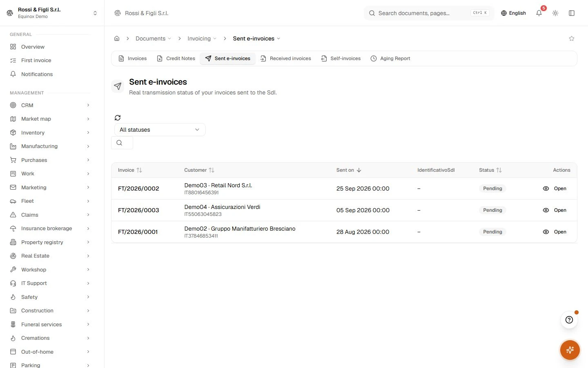Open the orange AI assistant sparkle button

pyautogui.click(x=570, y=350)
